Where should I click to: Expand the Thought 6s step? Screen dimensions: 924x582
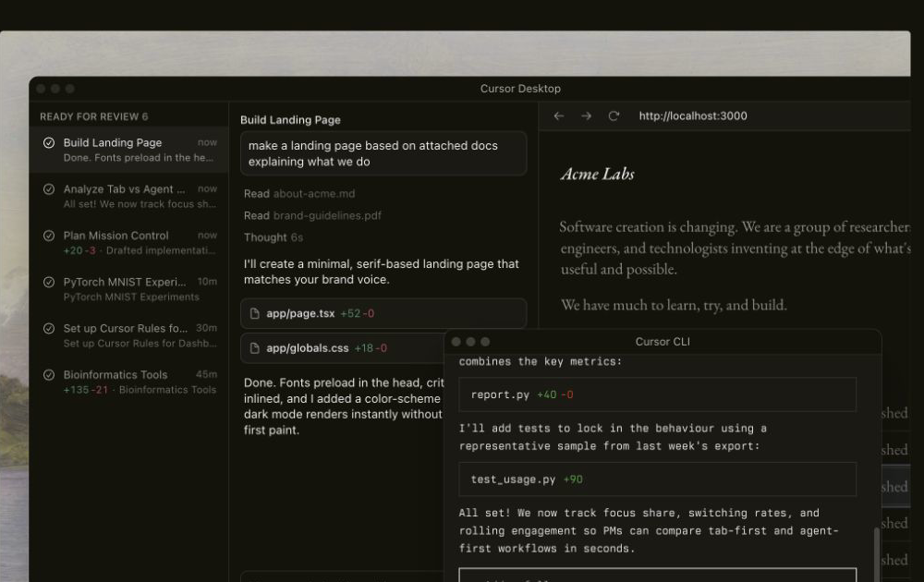pos(274,237)
